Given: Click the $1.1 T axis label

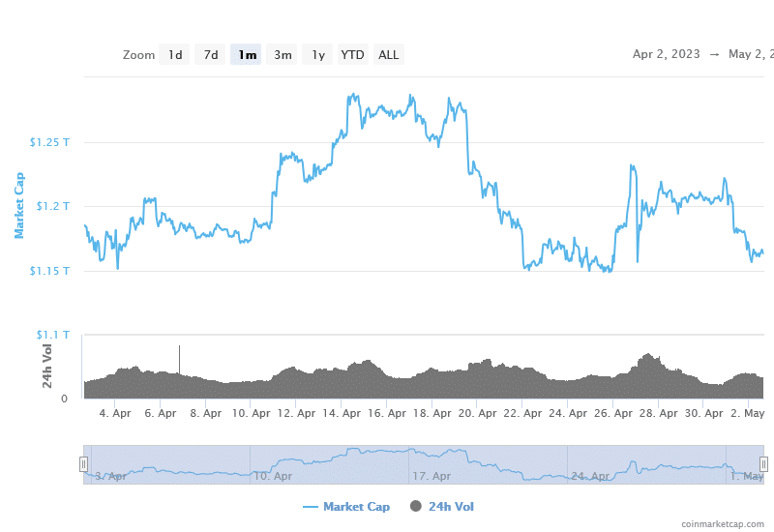Looking at the screenshot, I should click(53, 335).
